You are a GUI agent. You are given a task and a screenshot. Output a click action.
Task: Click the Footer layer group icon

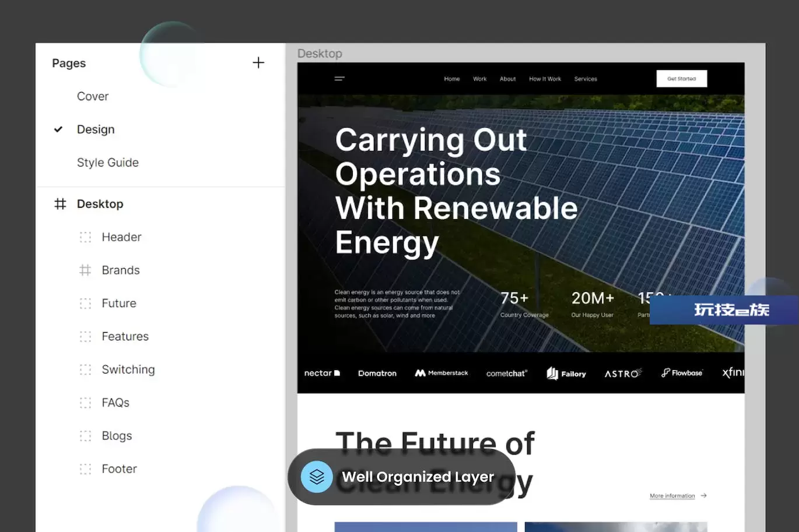[x=85, y=469]
